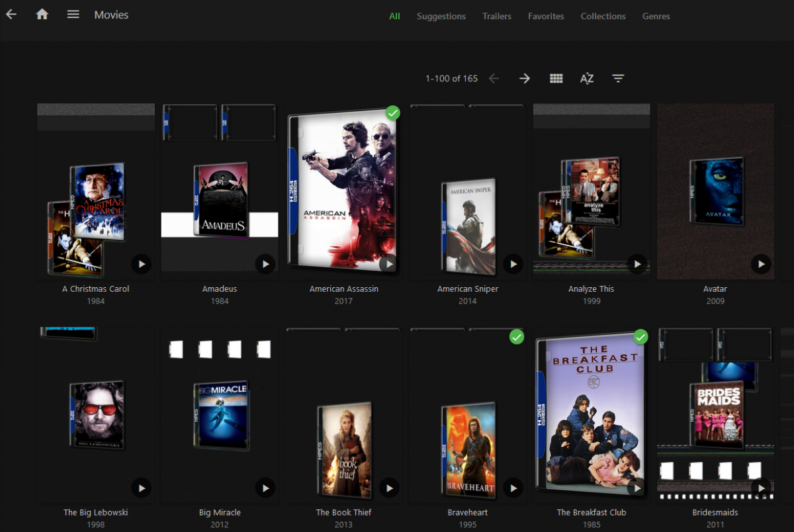Click the back arrow icon
Image resolution: width=794 pixels, height=532 pixels.
(11, 15)
